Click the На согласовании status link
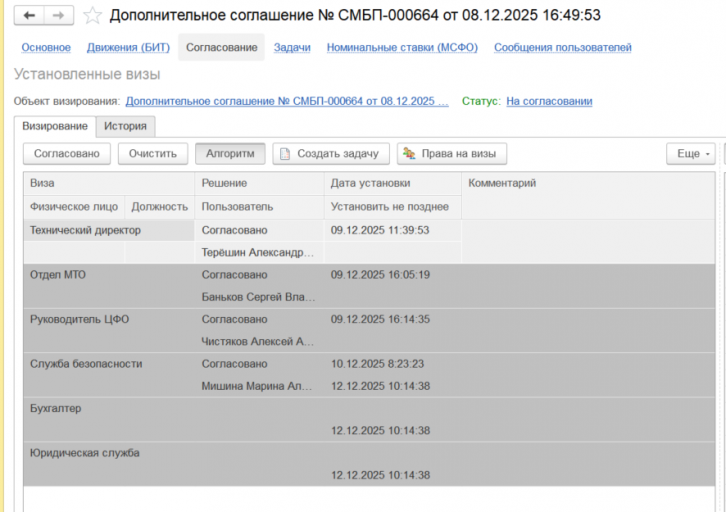726x512 pixels. pos(549,101)
